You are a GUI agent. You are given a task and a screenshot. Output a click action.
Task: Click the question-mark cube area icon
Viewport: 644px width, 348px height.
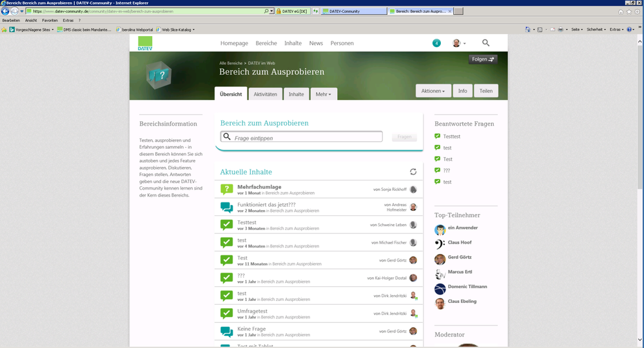159,75
